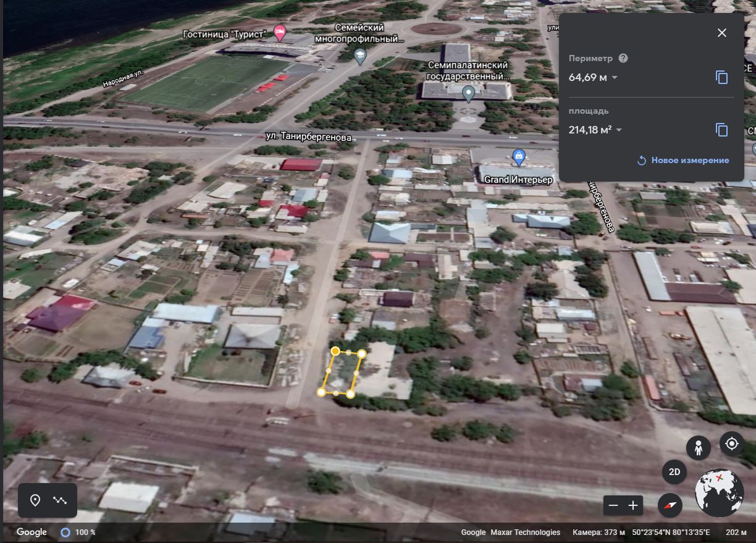Copy the area value 214,18 м²
This screenshot has height=543, width=756.
click(x=721, y=130)
